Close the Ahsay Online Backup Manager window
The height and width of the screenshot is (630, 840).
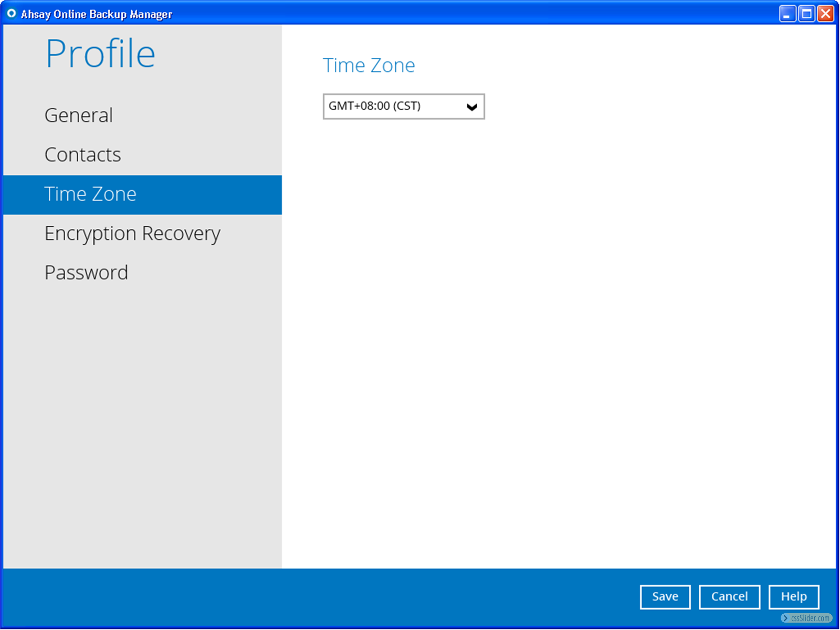tap(826, 14)
